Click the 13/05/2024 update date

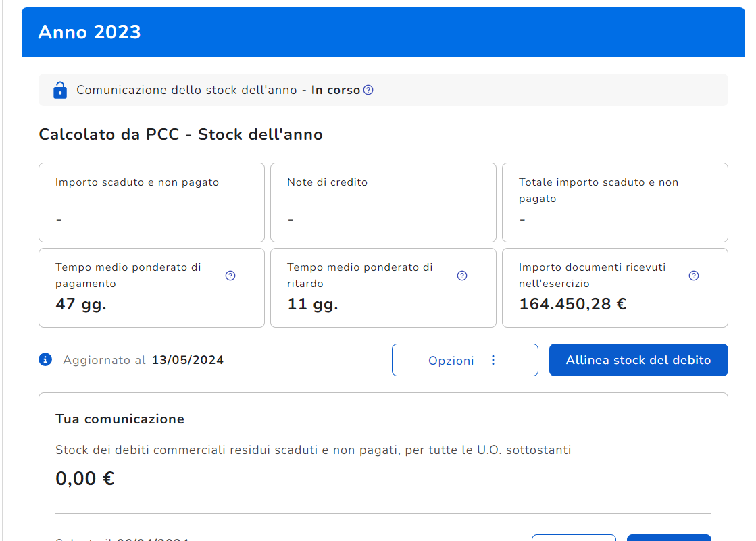(187, 360)
